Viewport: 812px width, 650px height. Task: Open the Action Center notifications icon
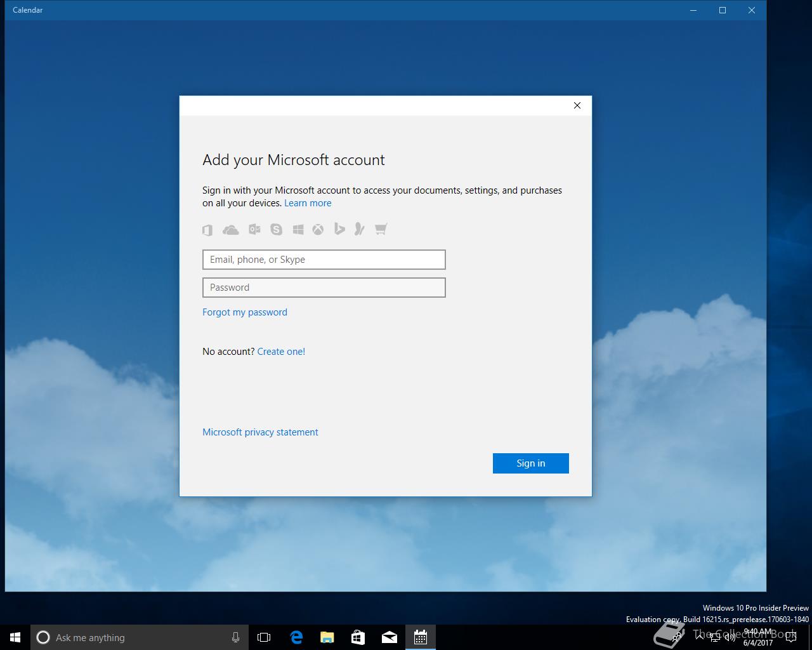(x=791, y=637)
